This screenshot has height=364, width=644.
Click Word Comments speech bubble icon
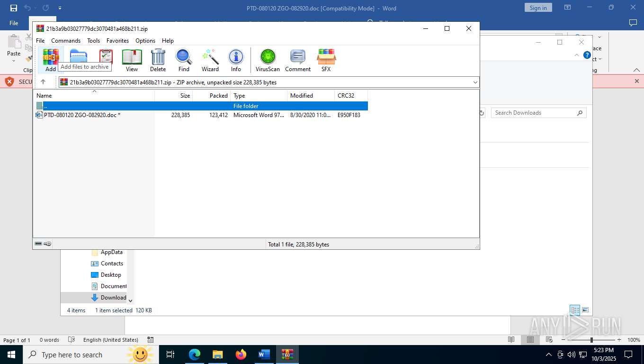tap(633, 23)
